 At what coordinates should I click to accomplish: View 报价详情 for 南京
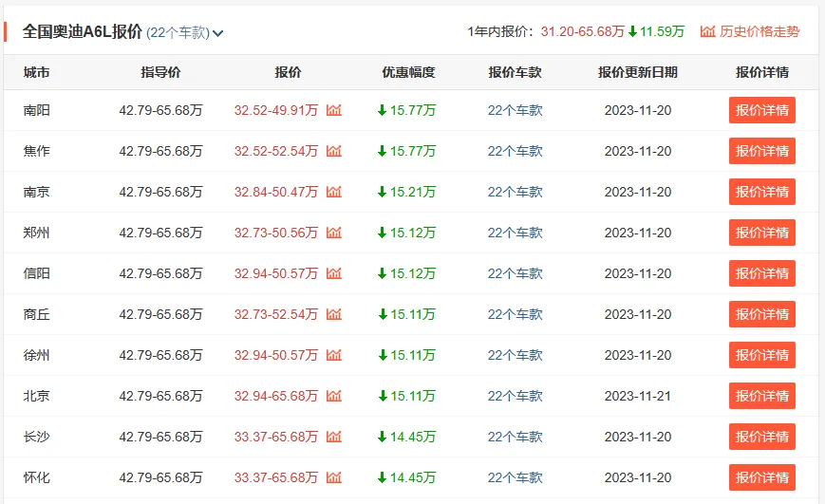coord(761,192)
